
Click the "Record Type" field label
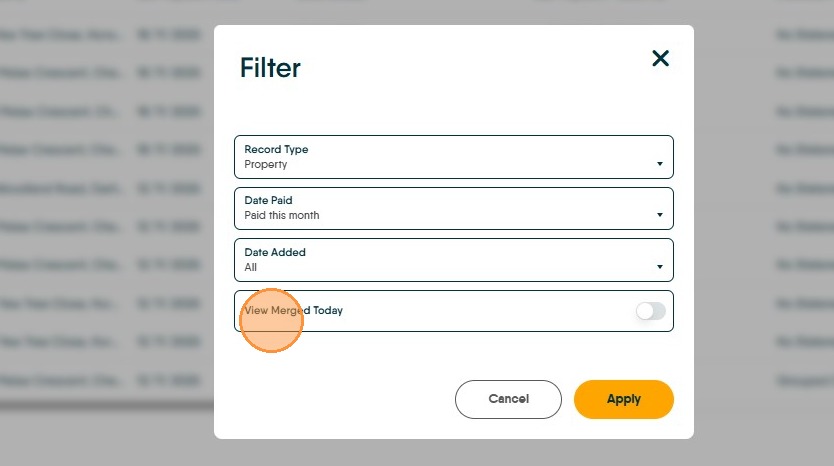point(276,150)
